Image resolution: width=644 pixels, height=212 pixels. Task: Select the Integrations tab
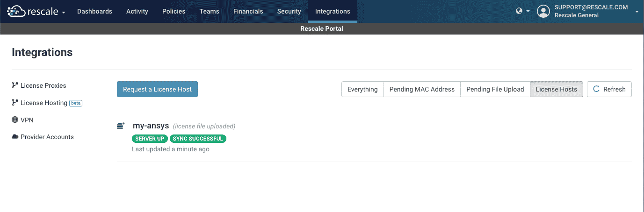(x=333, y=11)
